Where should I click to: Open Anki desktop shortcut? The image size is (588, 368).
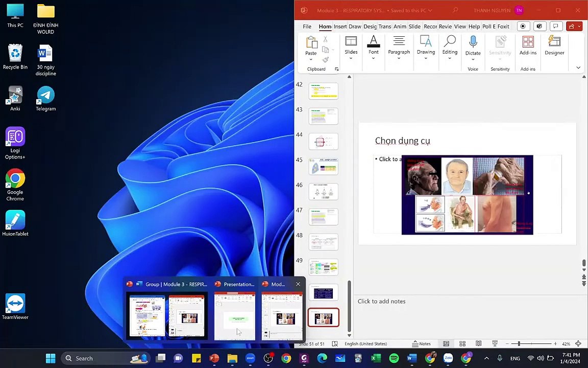(15, 99)
